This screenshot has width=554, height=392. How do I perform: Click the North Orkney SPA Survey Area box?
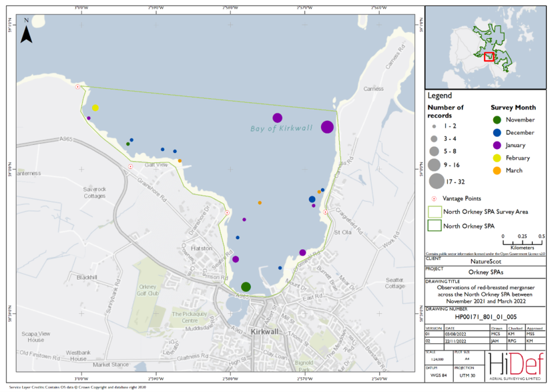point(435,212)
